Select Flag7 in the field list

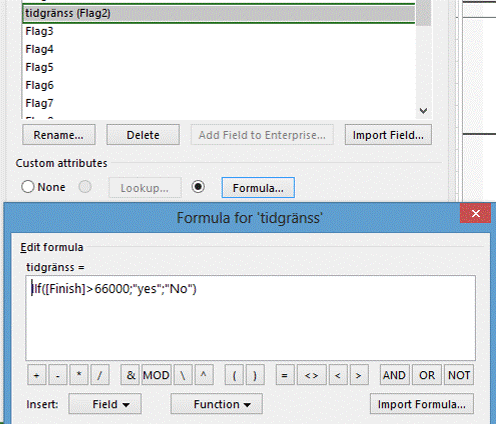click(x=219, y=103)
